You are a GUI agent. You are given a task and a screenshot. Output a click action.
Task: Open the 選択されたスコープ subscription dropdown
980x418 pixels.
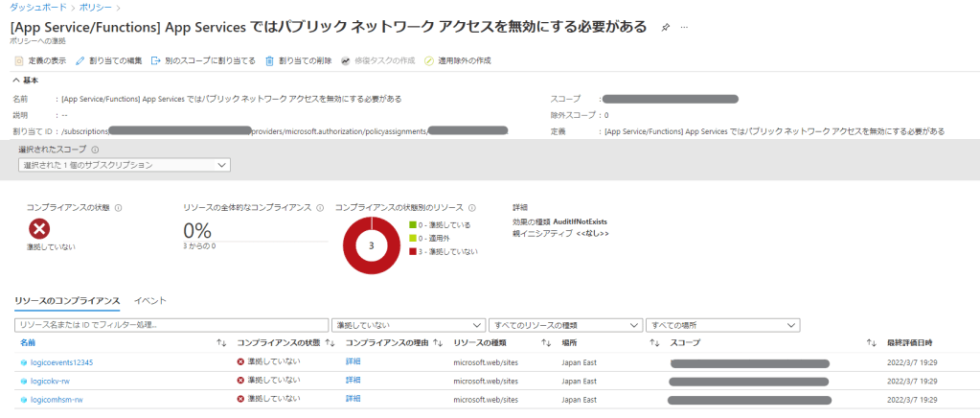[124, 165]
